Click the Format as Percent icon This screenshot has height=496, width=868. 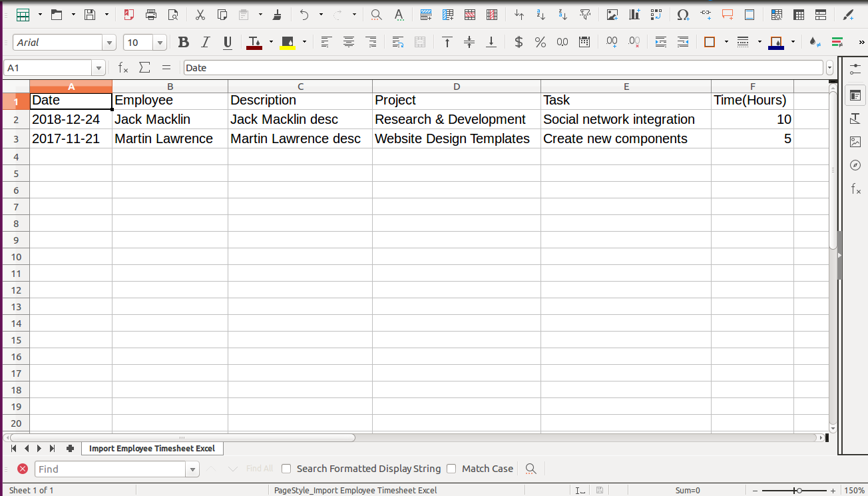click(541, 43)
